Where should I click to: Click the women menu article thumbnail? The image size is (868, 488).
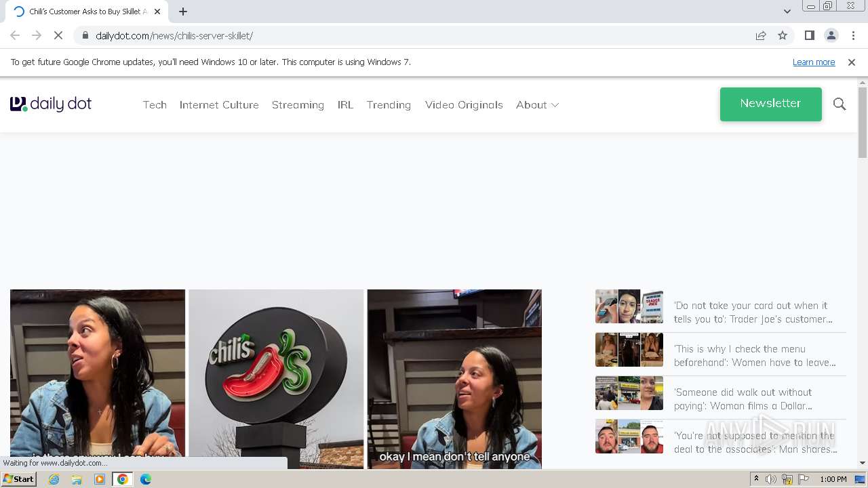pos(629,350)
